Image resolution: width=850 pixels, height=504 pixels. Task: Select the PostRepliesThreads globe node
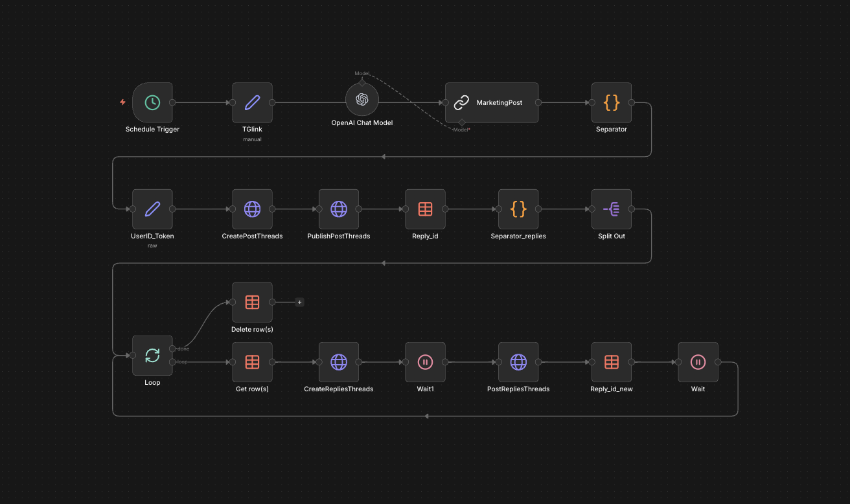(x=518, y=362)
